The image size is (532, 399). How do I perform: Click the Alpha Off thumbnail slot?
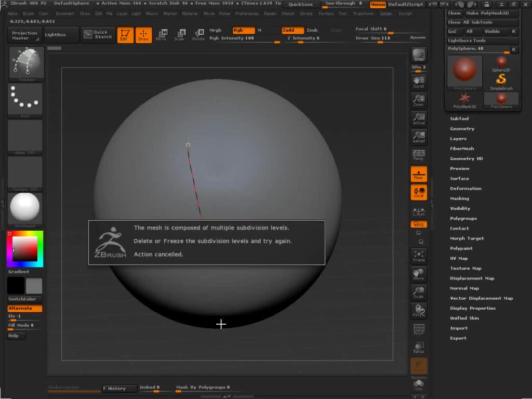point(25,137)
